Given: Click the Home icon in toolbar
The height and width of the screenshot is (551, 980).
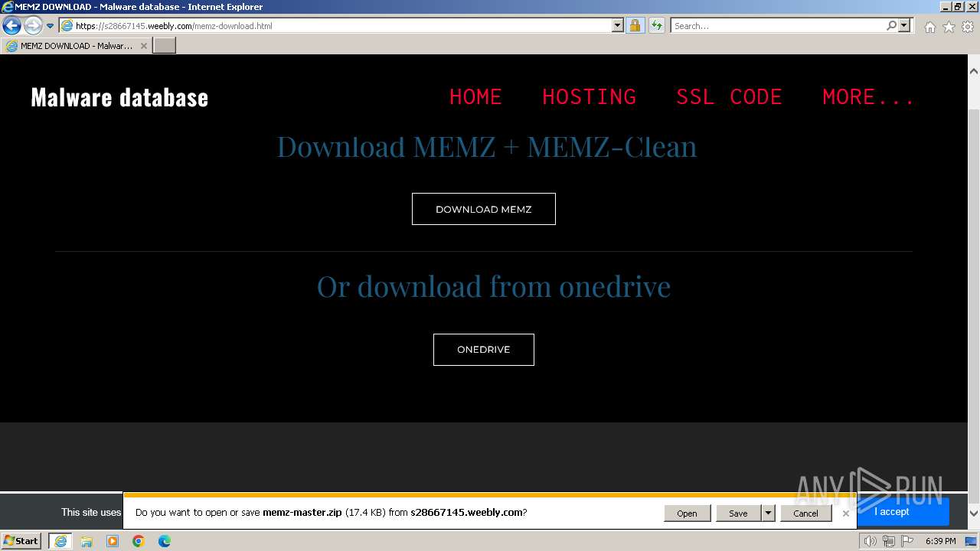Looking at the screenshot, I should pyautogui.click(x=929, y=27).
